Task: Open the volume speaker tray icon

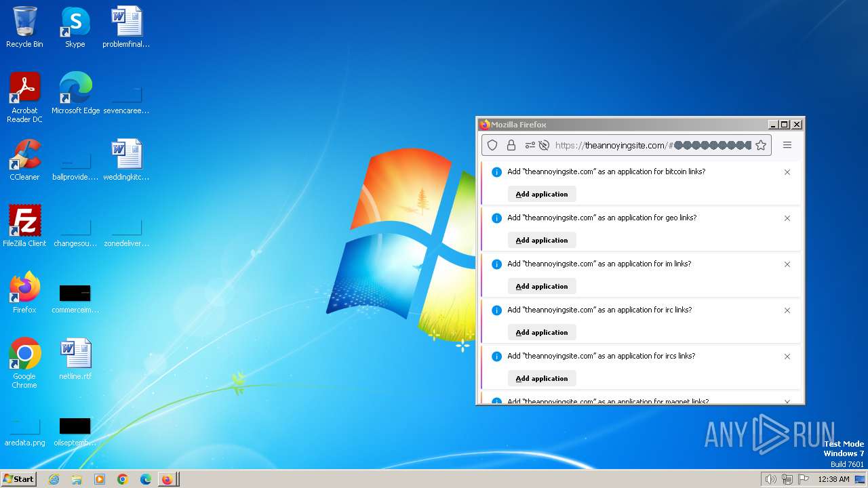Action: click(x=771, y=479)
